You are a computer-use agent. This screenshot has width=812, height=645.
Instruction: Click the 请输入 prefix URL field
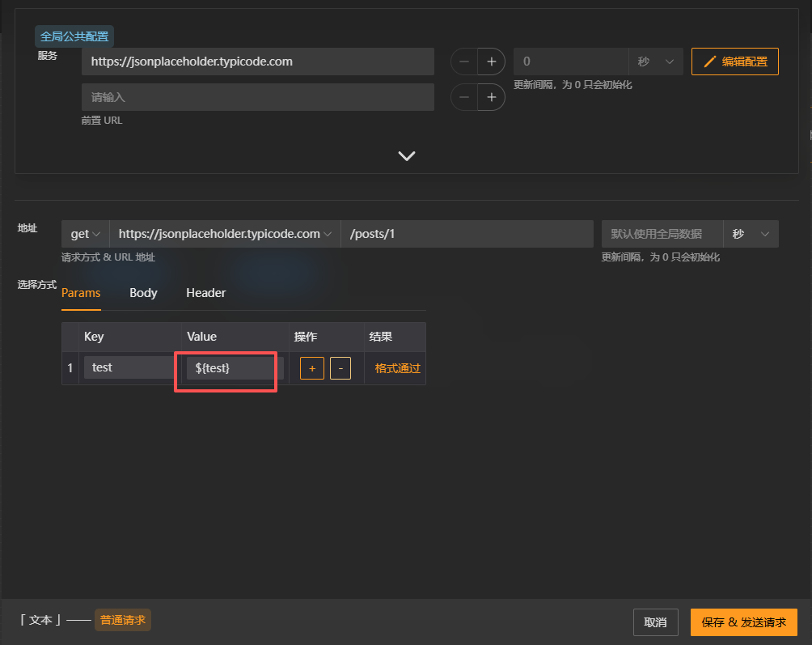(x=258, y=97)
